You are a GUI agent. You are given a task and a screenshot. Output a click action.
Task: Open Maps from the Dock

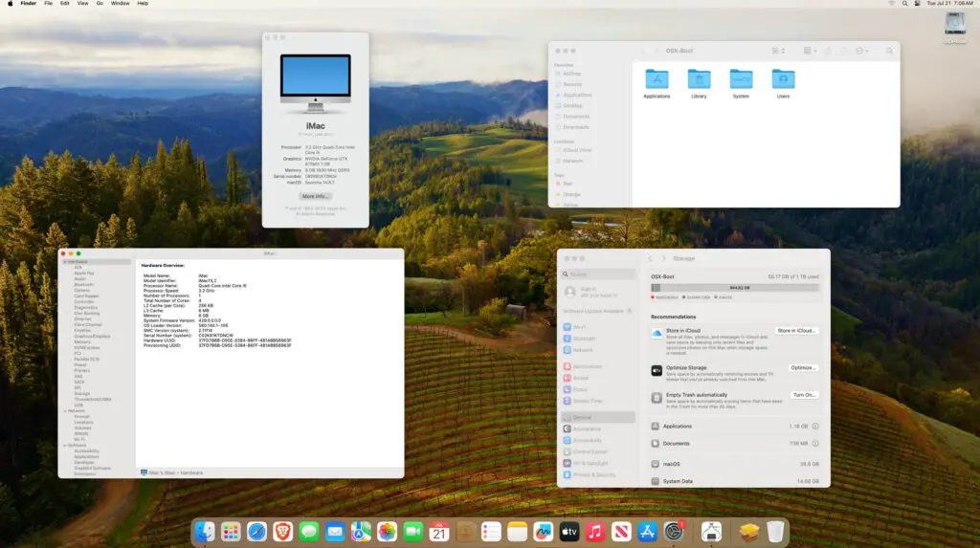[361, 532]
